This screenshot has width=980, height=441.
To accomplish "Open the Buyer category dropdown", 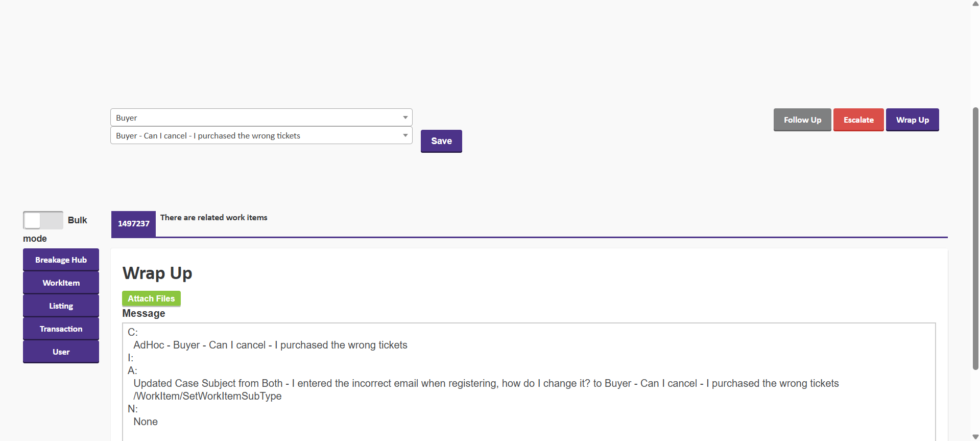I will (261, 118).
